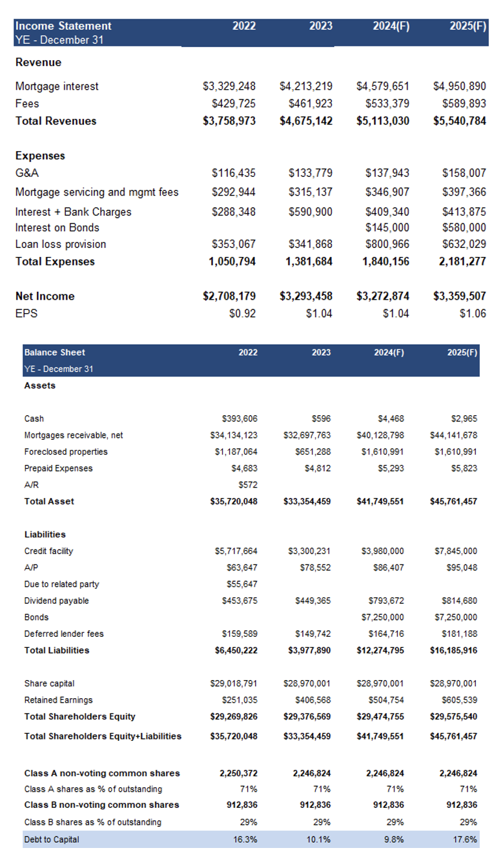The image size is (501, 868).
Task: Select 2025(F) Interest on Bonds $580,000
Action: click(464, 228)
